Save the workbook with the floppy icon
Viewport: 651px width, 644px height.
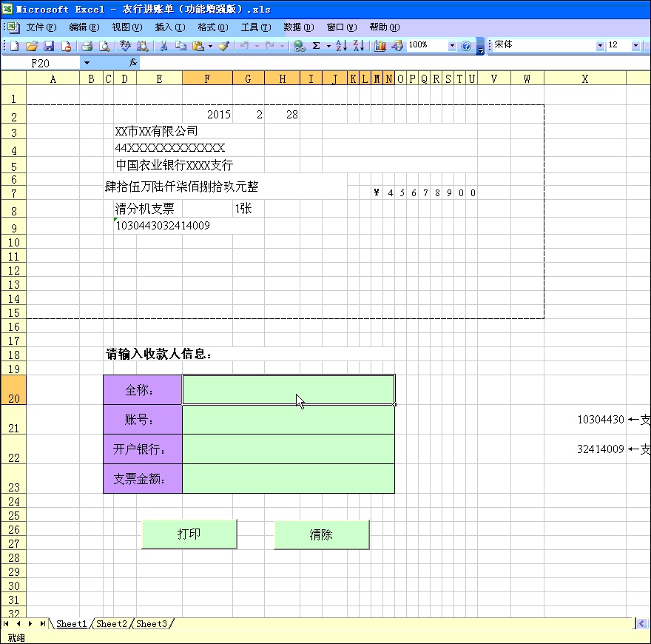pos(49,46)
